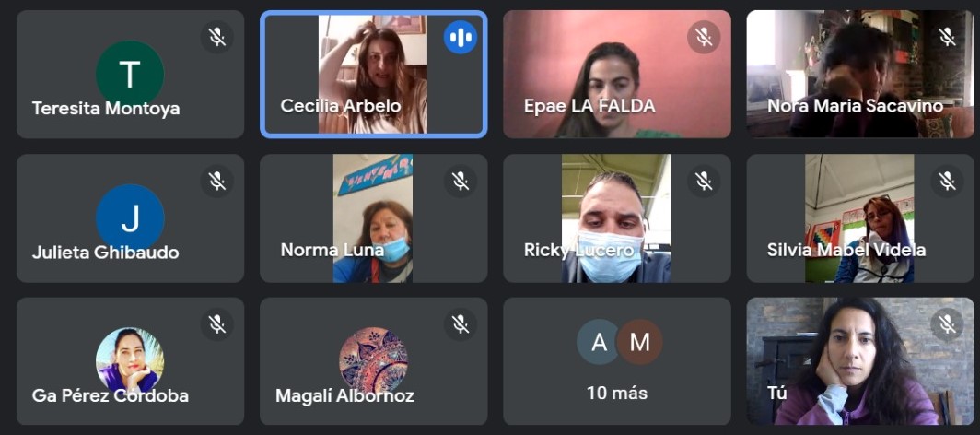Click the Norma Luna name label
This screenshot has width=980, height=435.
[x=332, y=251]
